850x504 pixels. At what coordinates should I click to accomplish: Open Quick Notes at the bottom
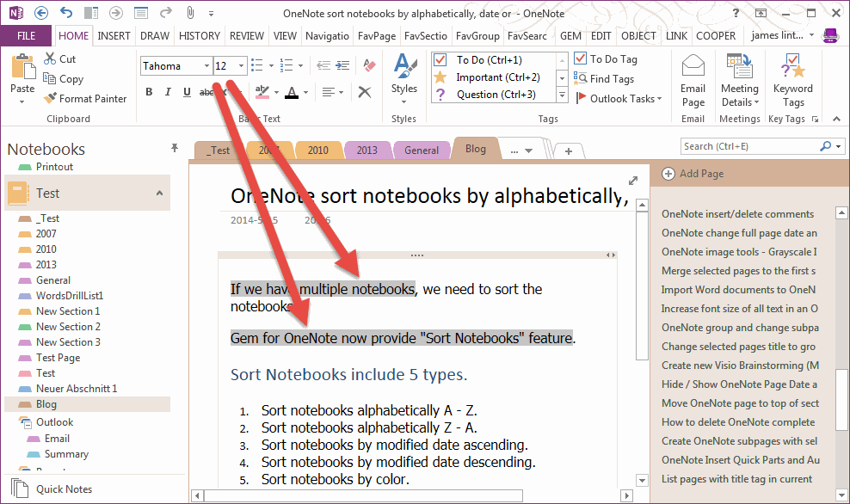pyautogui.click(x=52, y=489)
